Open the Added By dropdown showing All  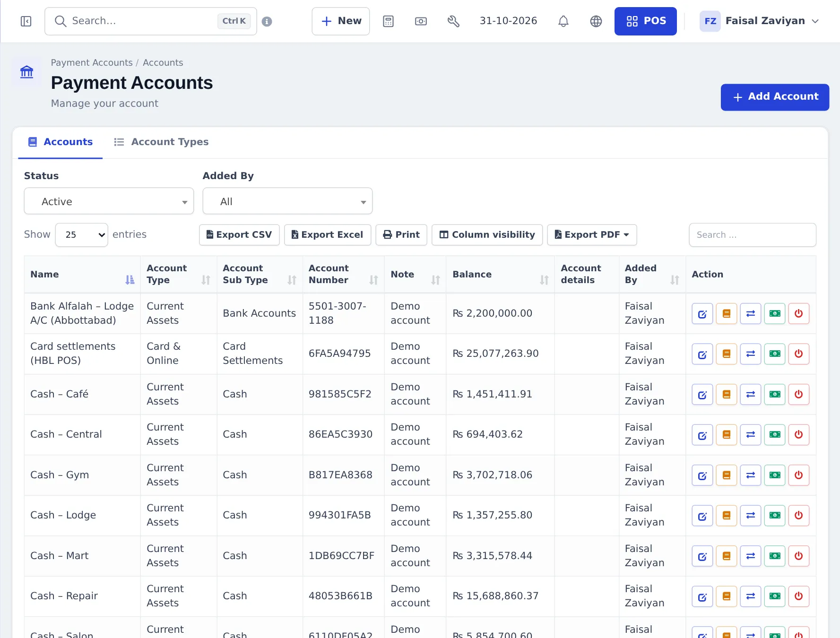tap(287, 201)
